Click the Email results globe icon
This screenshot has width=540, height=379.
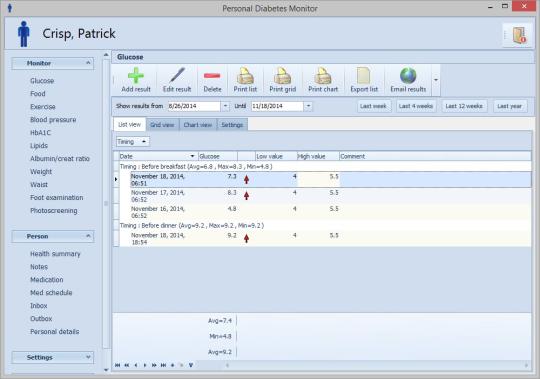click(x=408, y=75)
